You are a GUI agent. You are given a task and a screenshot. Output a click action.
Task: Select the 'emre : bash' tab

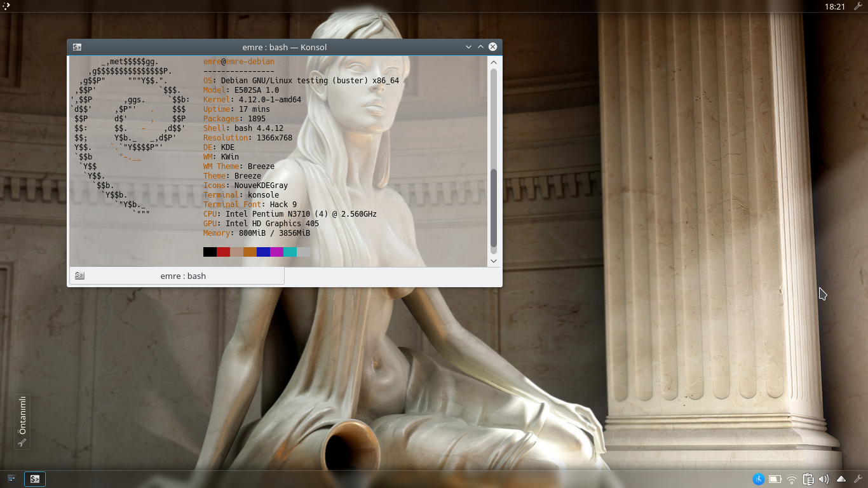(177, 276)
